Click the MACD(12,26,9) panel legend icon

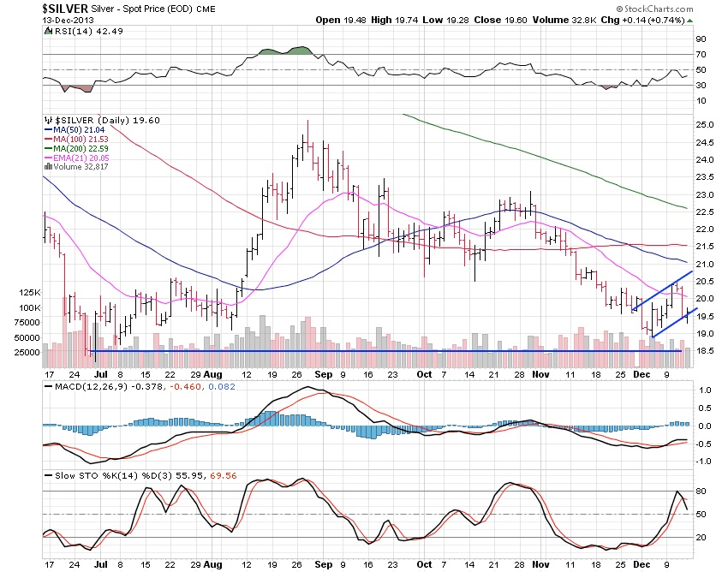pos(46,389)
